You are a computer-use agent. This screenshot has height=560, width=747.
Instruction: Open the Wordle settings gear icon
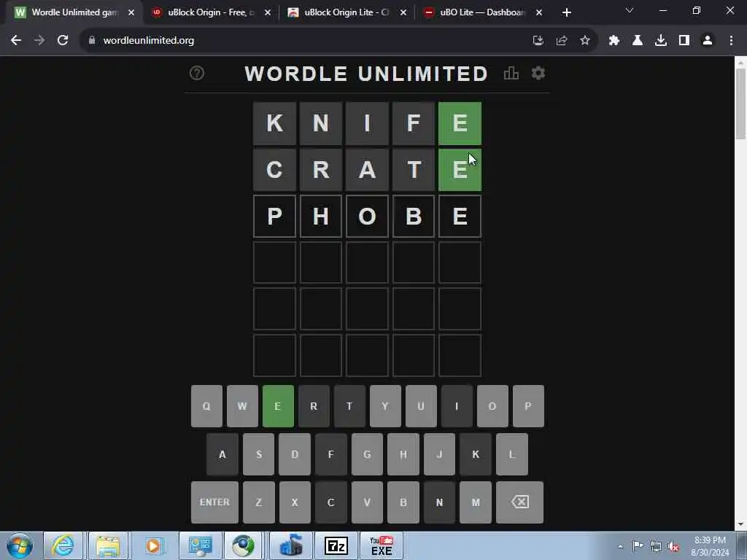pyautogui.click(x=538, y=74)
